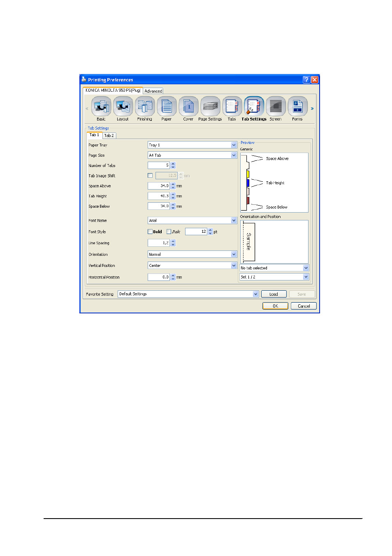Viewport: 392px width, 556px height.
Task: Expand the Favorite Setting dropdown
Action: 255,294
